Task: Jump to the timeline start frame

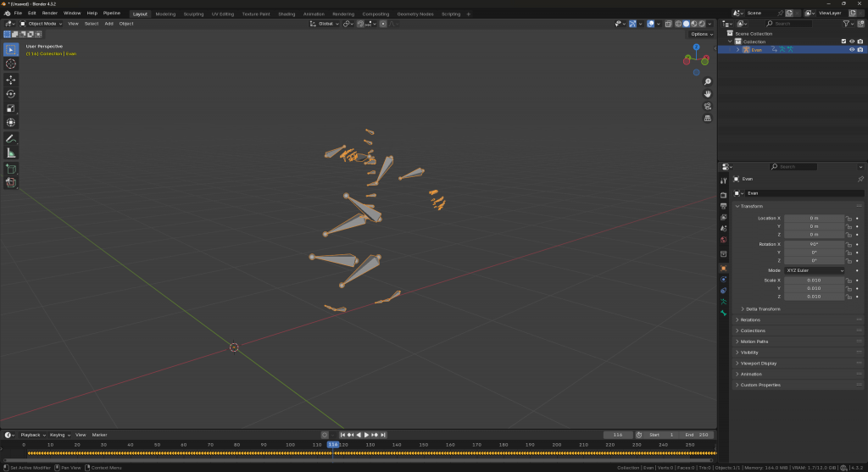Action: [x=342, y=435]
